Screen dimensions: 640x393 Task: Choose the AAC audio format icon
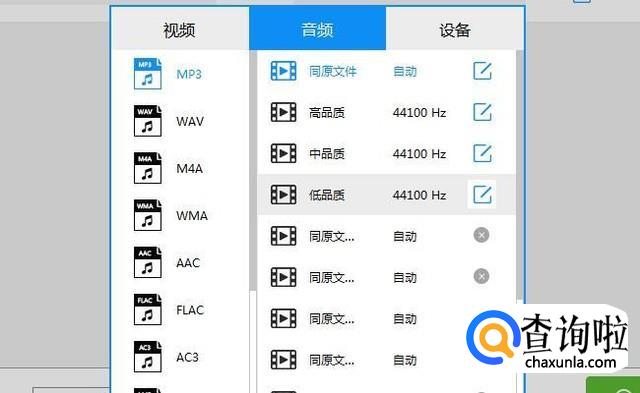(148, 262)
